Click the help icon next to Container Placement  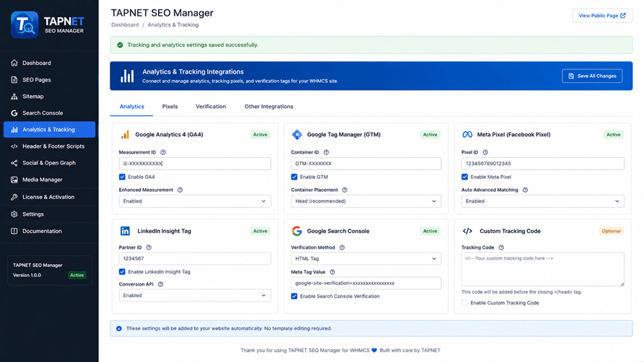tap(344, 190)
